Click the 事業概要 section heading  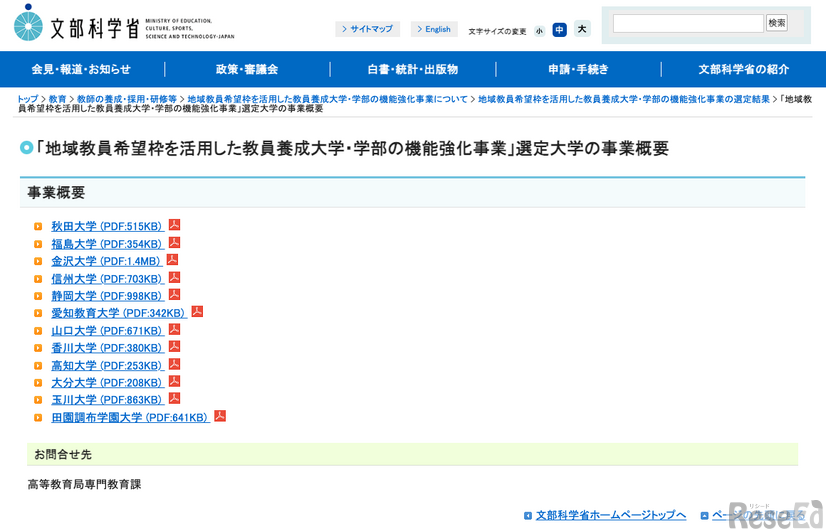pyautogui.click(x=56, y=193)
